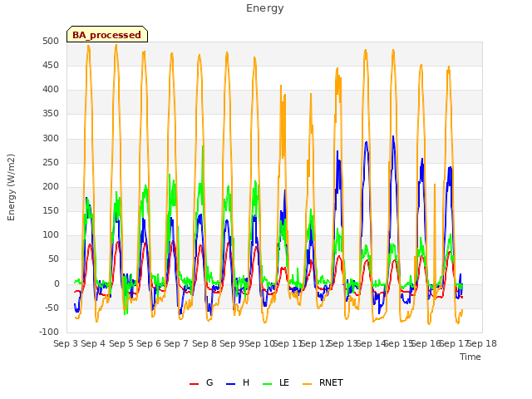Screen dimensions: 532x399
Task: Click the Time x-axis label
Action: 470,357
